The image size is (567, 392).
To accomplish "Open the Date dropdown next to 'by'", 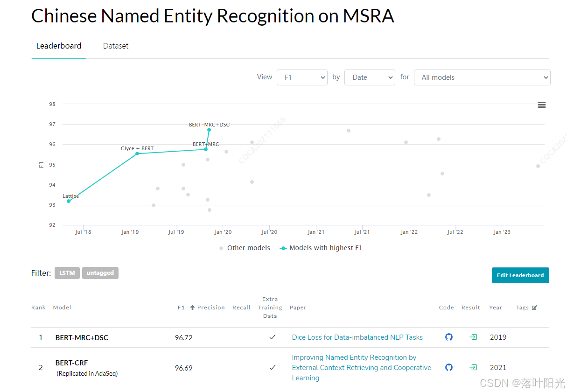I will tap(370, 77).
